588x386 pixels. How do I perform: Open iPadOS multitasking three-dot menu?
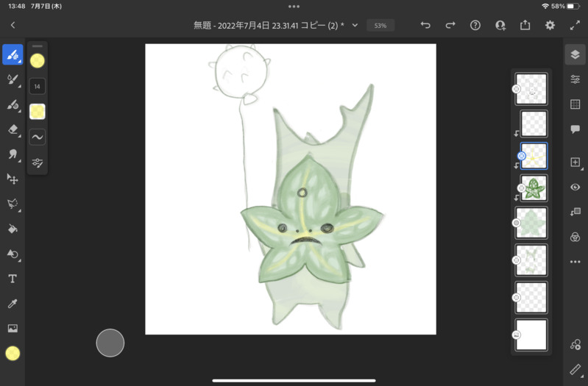(294, 7)
